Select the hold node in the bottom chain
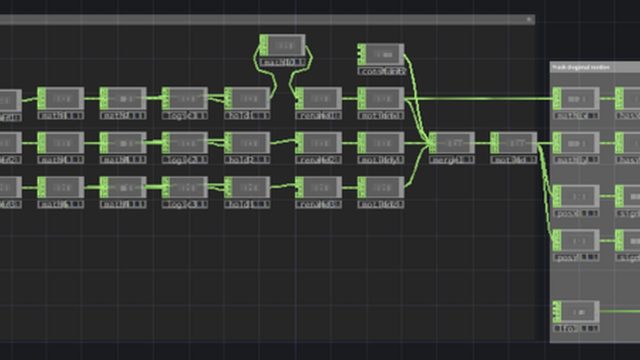Image resolution: width=640 pixels, height=360 pixels. pyautogui.click(x=247, y=187)
